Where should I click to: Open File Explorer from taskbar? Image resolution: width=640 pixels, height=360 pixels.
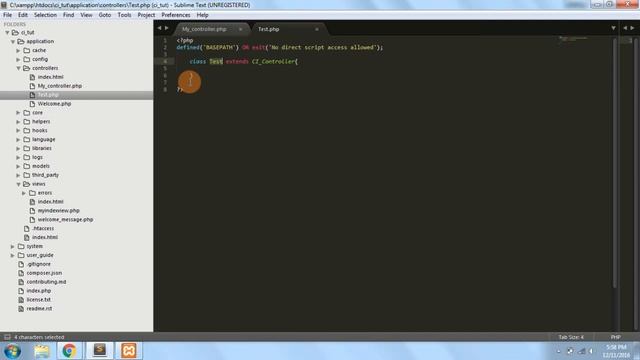[x=42, y=351]
